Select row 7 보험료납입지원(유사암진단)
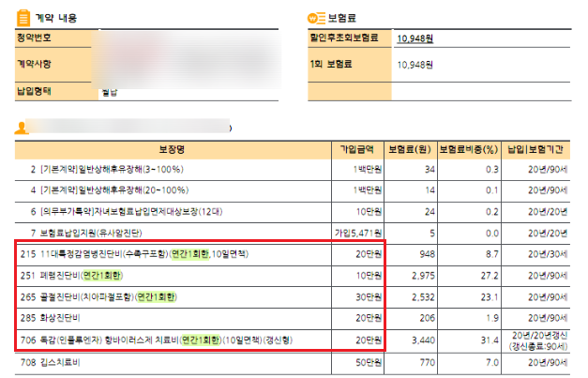Image resolution: width=588 pixels, height=378 pixels. tap(293, 234)
